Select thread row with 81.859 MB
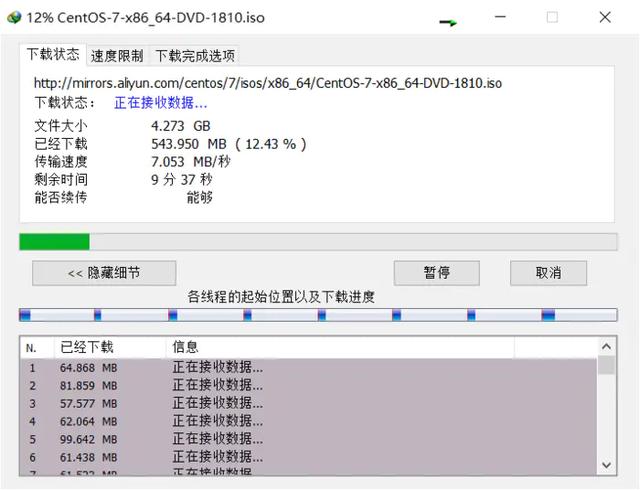This screenshot has width=640, height=490. pos(309,385)
